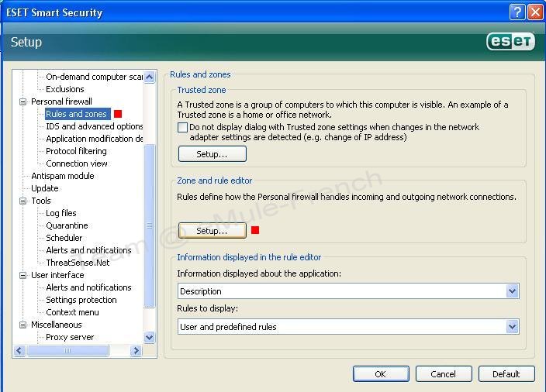Enable 'Do not display dialog with Trusted zone' checkbox

coord(182,127)
